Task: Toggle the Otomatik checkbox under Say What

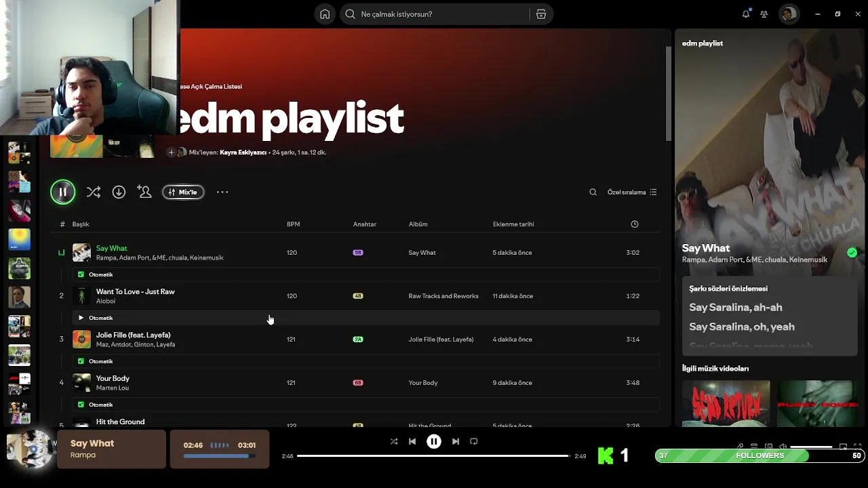Action: tap(81, 274)
